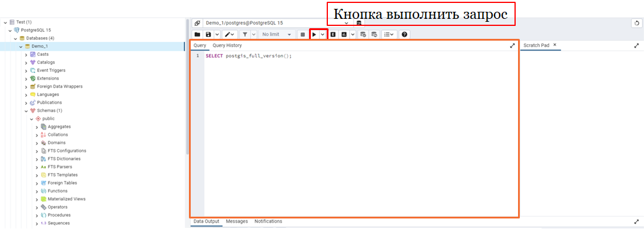The image size is (644, 232).
Task: Expand the save options arrow
Action: coord(217,35)
